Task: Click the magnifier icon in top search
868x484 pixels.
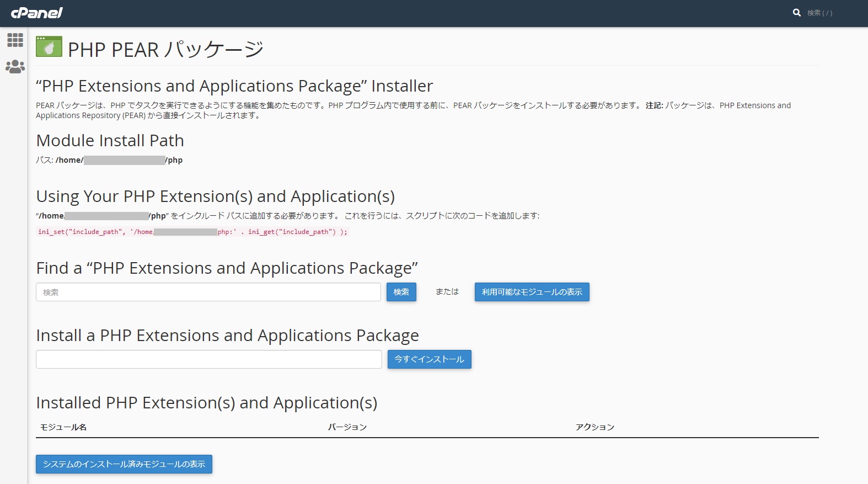Action: point(796,13)
